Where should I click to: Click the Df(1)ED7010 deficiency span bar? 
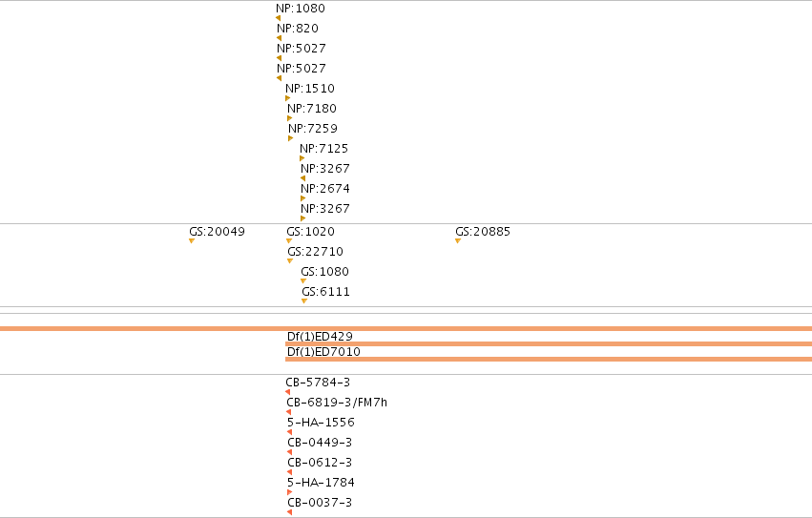549,359
